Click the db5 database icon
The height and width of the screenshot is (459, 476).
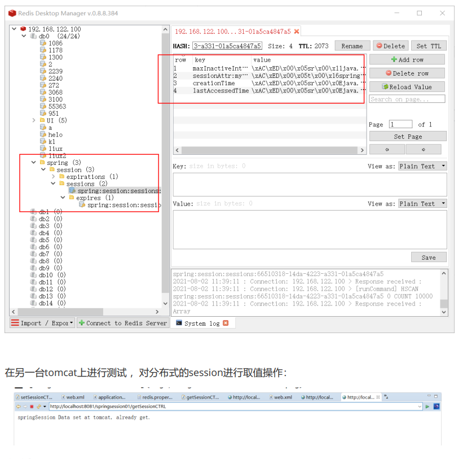pos(33,240)
